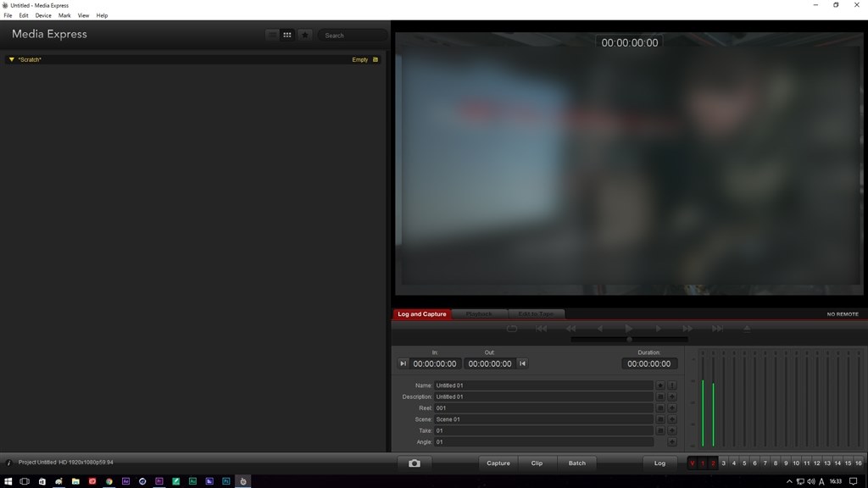
Task: Click the Capture button
Action: (x=498, y=463)
